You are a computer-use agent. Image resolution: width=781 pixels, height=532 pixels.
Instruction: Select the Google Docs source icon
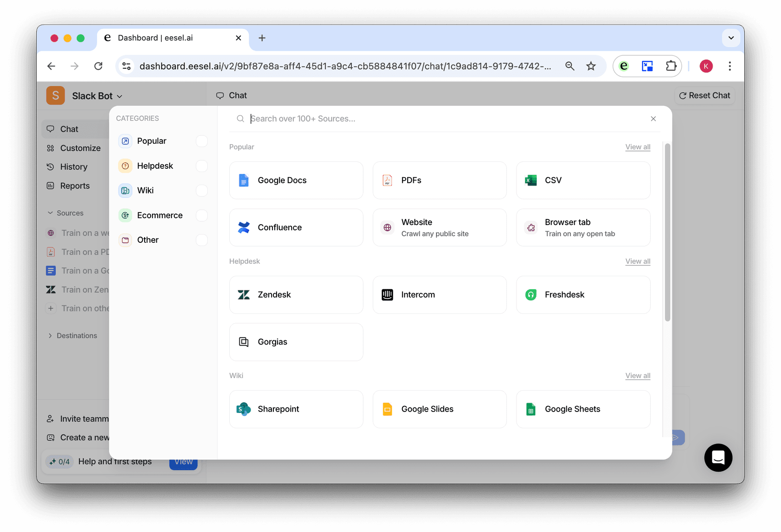coord(244,180)
